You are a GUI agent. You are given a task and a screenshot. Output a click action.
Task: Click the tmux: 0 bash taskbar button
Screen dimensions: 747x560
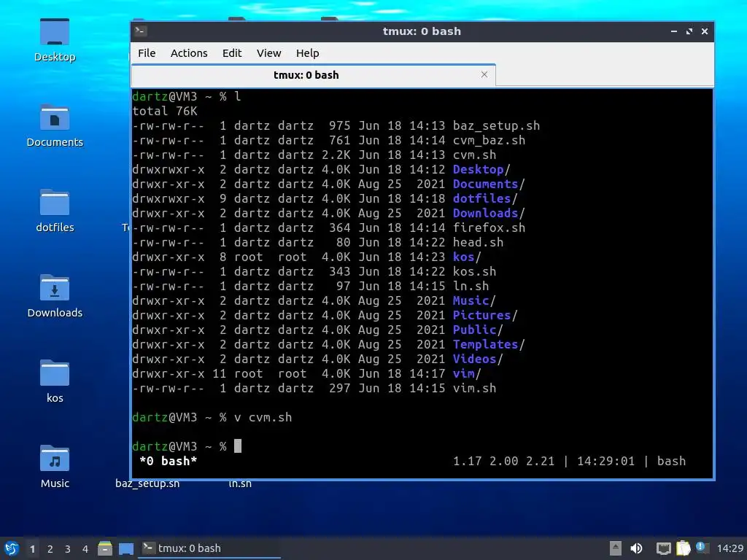click(x=209, y=548)
